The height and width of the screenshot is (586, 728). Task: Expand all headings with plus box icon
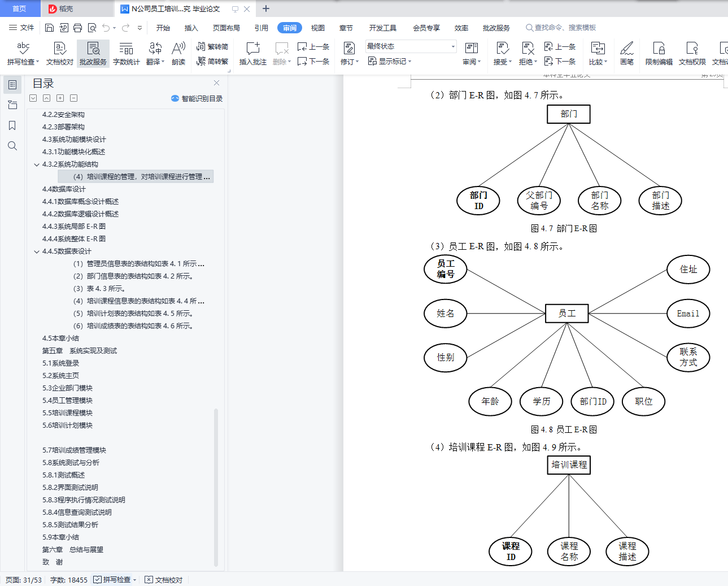coord(60,98)
